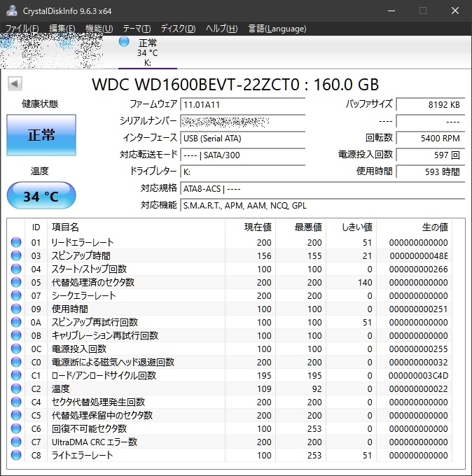Image resolution: width=472 pixels, height=476 pixels.
Task: Open the ヘルプ(H) menu
Action: tap(222, 29)
